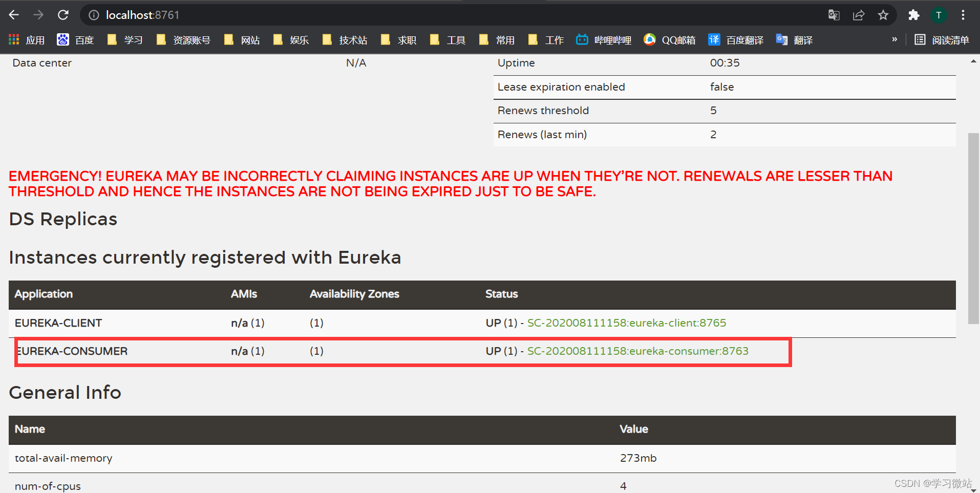Screen dimensions: 980x493
Task: Click the site info icon in address bar
Action: [94, 15]
